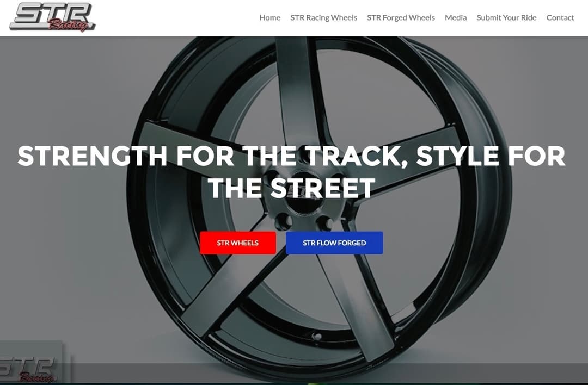Click the STR Racing logo in the header
The width and height of the screenshot is (588, 385).
tap(52, 18)
